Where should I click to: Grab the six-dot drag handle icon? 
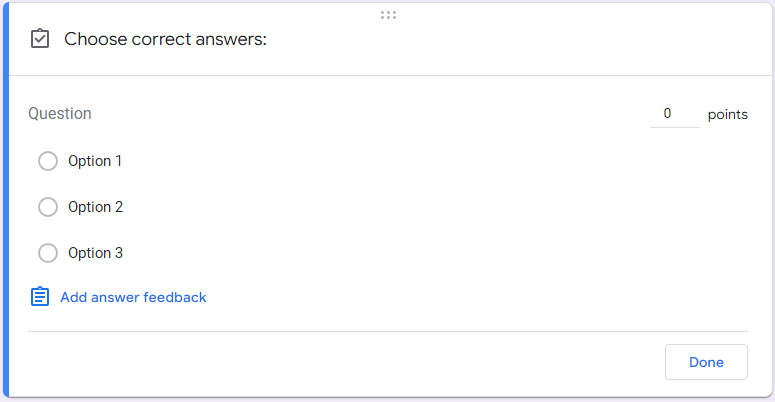388,15
